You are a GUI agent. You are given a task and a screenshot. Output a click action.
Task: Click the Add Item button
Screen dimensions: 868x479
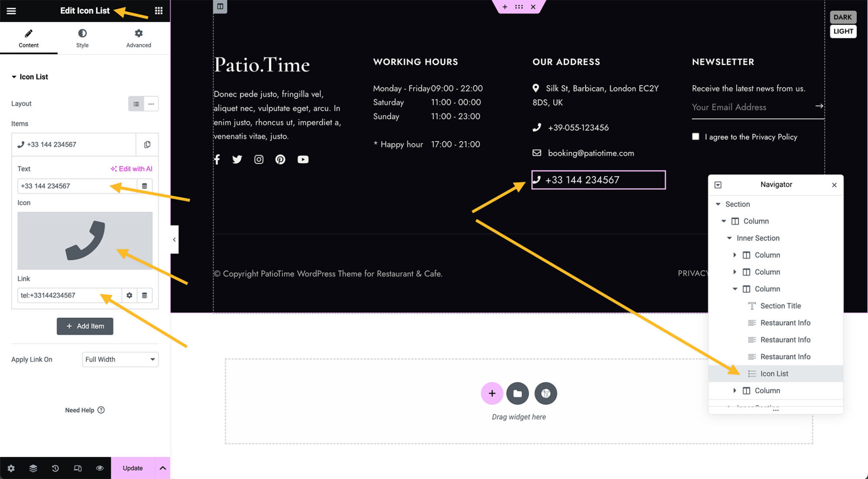[85, 326]
